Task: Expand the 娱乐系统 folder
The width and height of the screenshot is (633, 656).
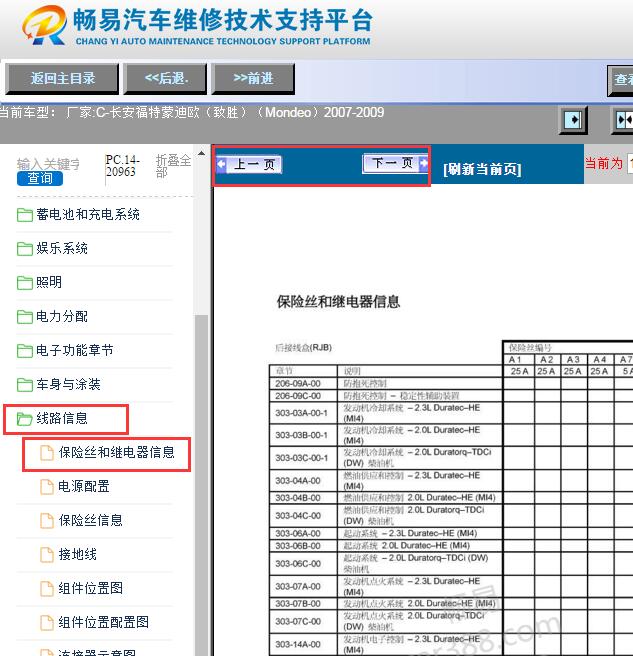Action: pyautogui.click(x=62, y=249)
